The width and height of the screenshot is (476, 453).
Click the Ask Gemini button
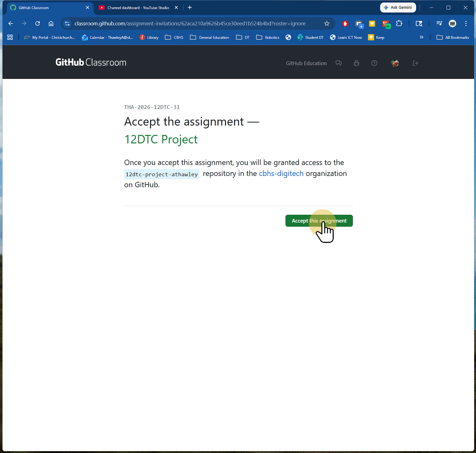(398, 7)
